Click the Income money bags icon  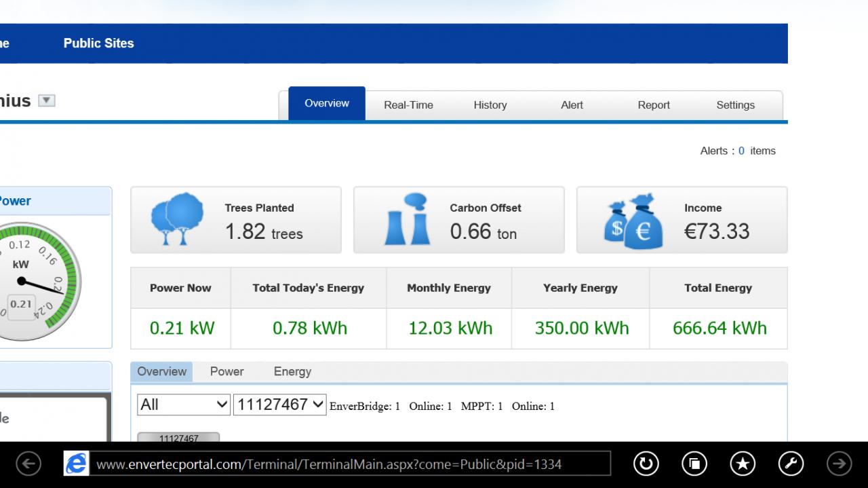pyautogui.click(x=633, y=221)
